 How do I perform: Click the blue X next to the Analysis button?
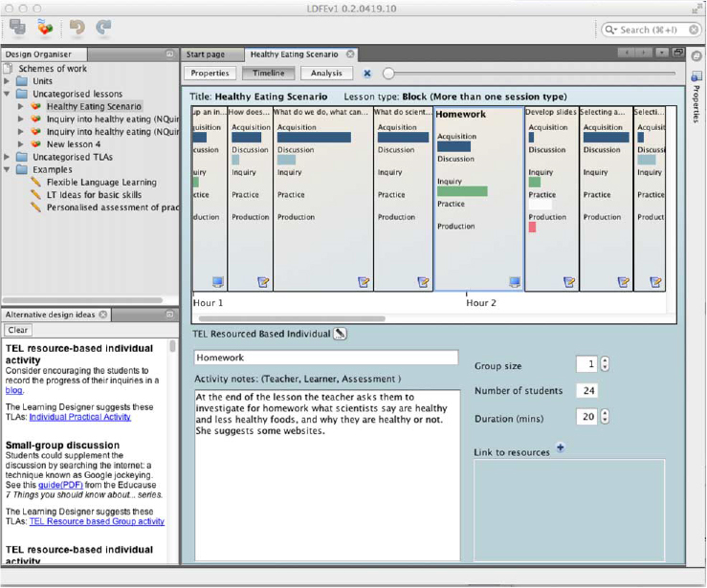point(366,74)
